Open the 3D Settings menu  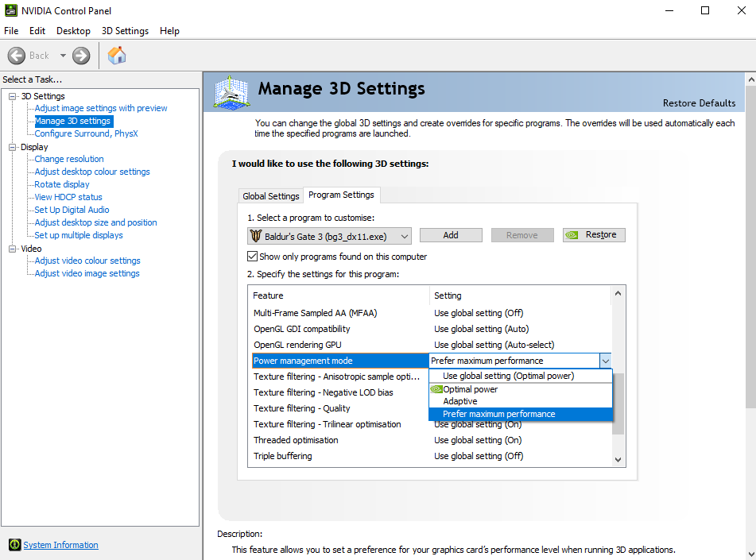point(125,31)
